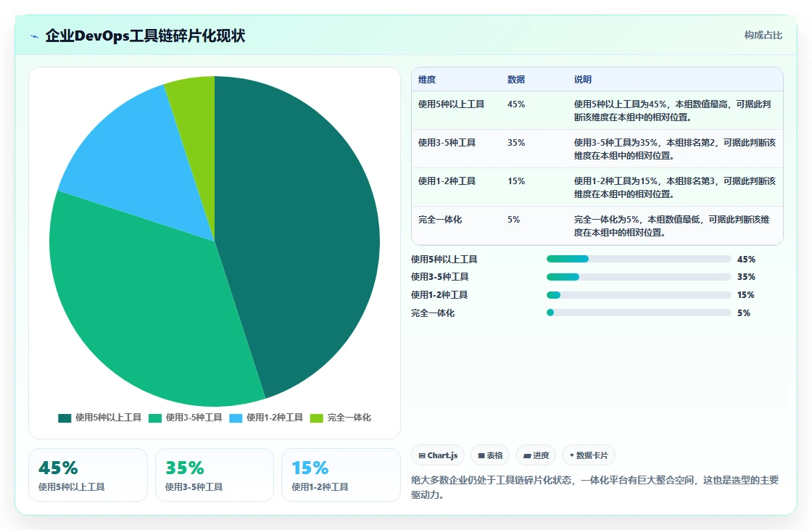This screenshot has height=530, width=812.
Task: Click the 完全一体化 table row label
Action: tap(439, 220)
